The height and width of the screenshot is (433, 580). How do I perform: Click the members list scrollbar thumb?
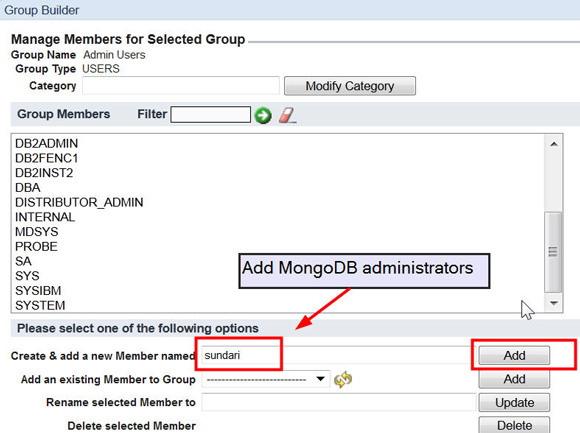553,252
